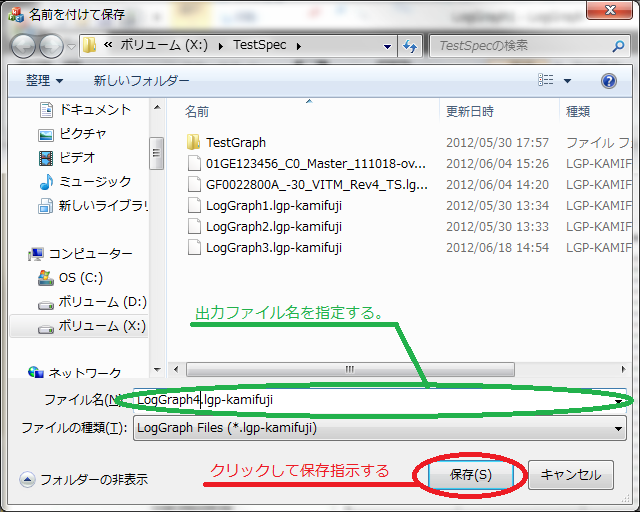
Task: Select ボリューム (X:) in address breadcrumb
Action: tap(164, 45)
